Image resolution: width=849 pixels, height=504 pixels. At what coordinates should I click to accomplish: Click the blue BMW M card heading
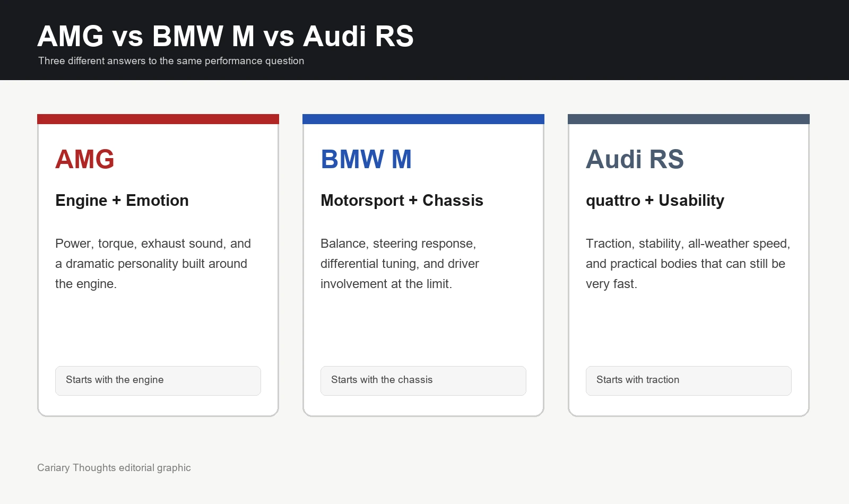pos(366,159)
